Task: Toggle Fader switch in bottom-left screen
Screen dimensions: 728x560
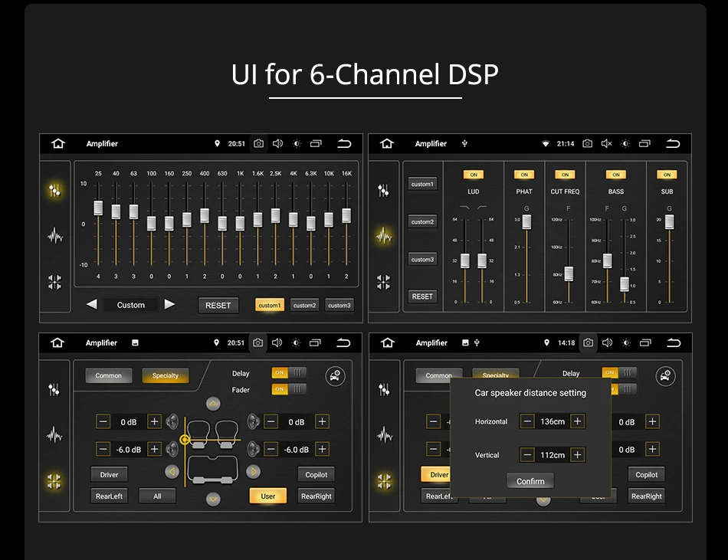Action: tap(289, 389)
